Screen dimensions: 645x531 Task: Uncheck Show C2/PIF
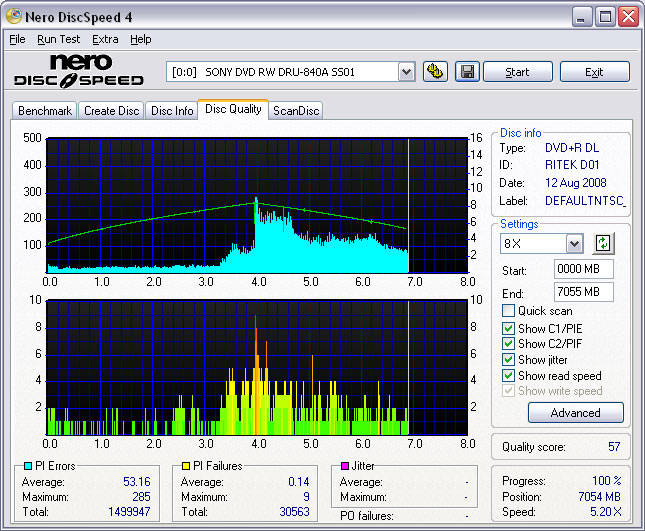(508, 343)
